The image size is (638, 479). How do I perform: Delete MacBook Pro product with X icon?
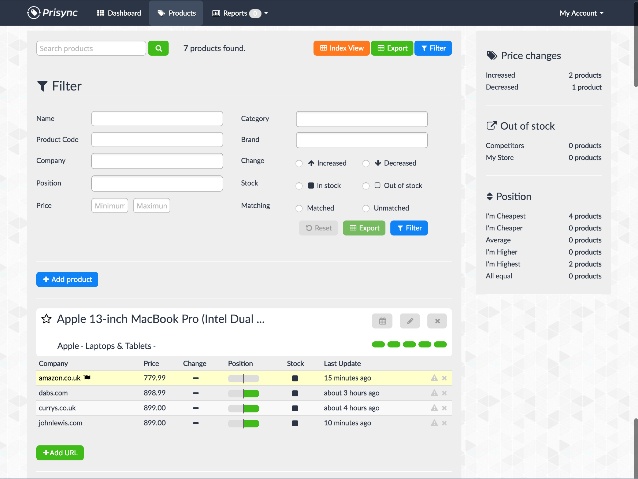tap(437, 321)
